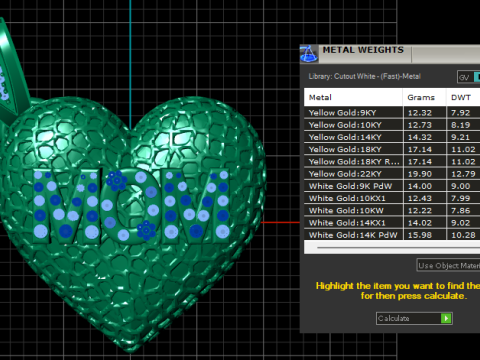Select the Yellow Gold:18KY row

coord(392,149)
